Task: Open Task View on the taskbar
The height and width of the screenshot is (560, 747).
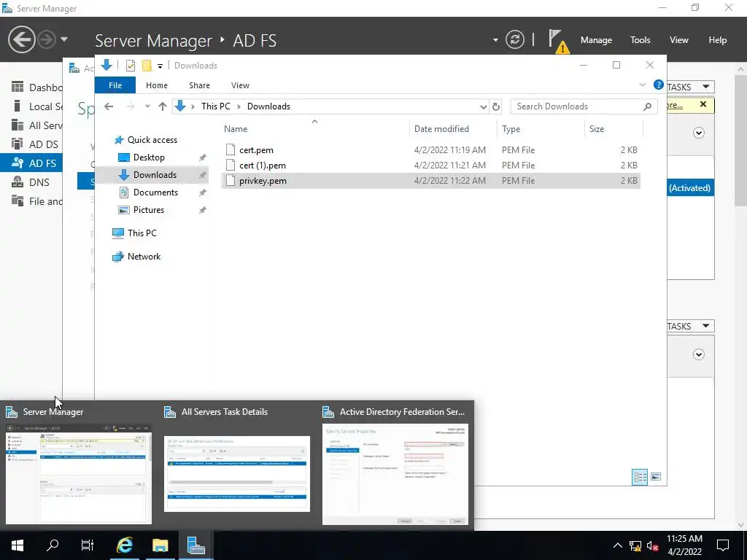Action: 88,545
